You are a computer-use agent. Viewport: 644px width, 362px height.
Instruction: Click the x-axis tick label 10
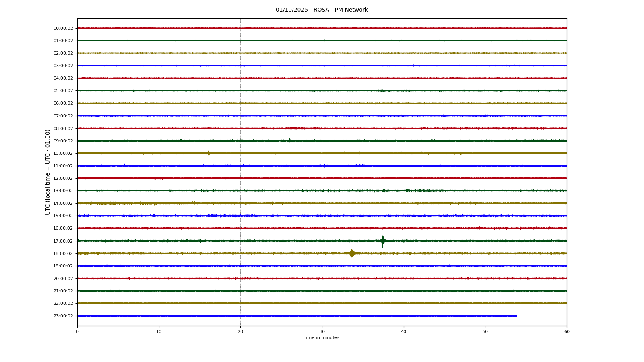[159, 331]
